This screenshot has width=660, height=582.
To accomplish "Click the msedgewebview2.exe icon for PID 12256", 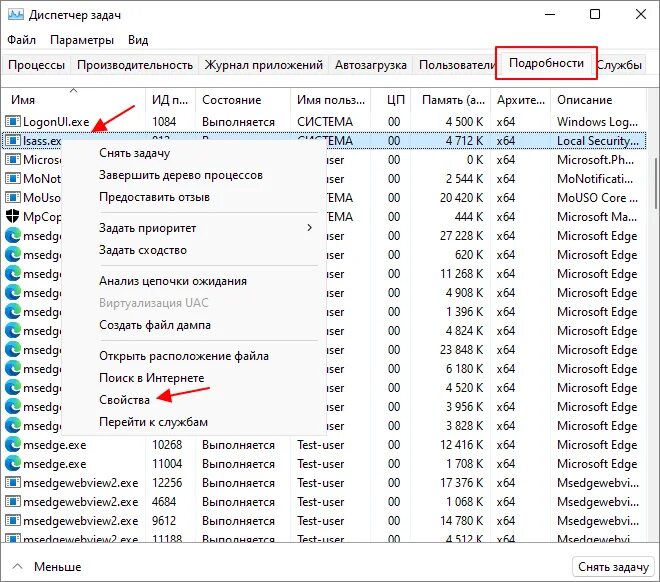I will (x=13, y=482).
